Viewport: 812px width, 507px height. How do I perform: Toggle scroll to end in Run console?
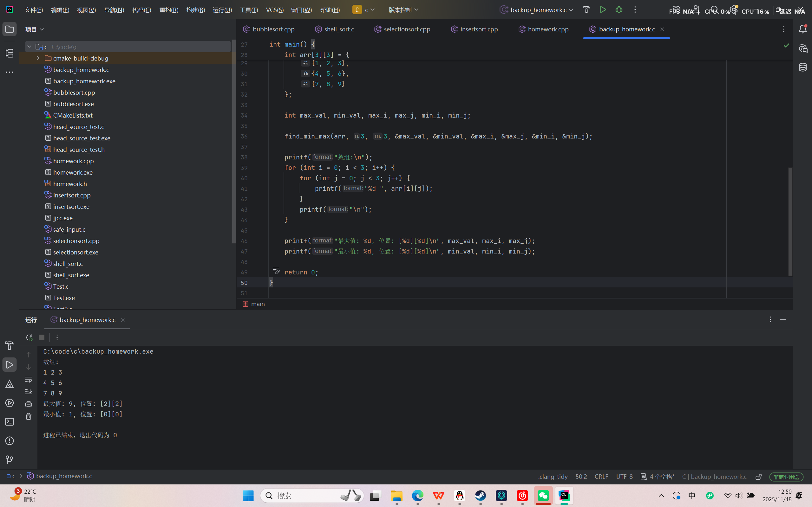point(29,392)
